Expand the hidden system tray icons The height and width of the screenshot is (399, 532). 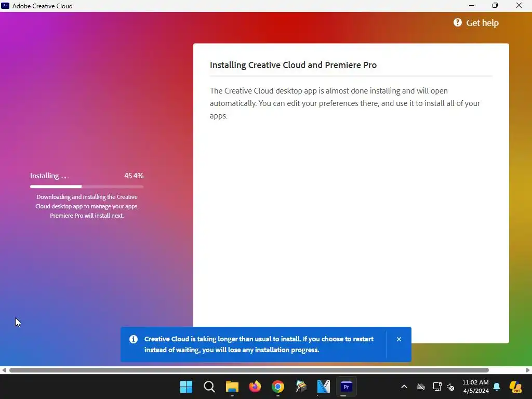404,387
